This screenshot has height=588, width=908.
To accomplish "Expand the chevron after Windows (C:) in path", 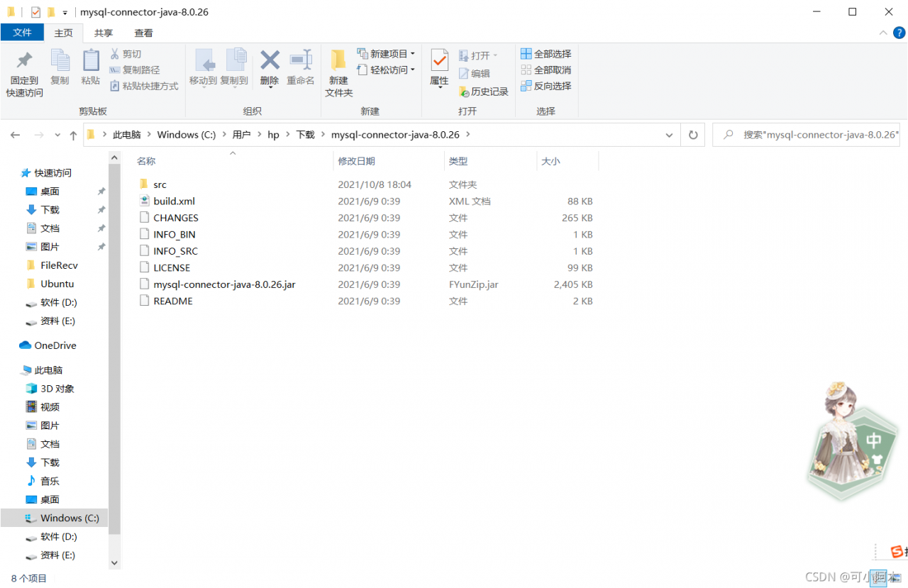I will tap(224, 135).
